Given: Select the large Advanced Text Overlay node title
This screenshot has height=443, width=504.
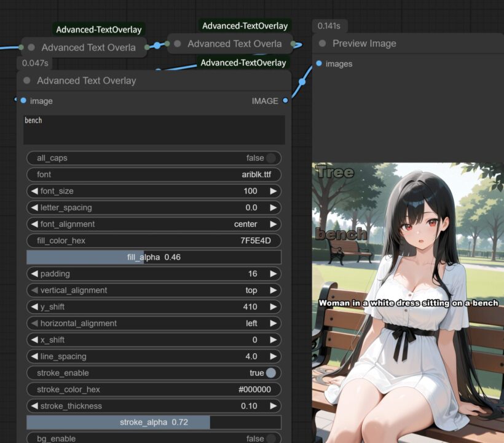Looking at the screenshot, I should pyautogui.click(x=87, y=81).
